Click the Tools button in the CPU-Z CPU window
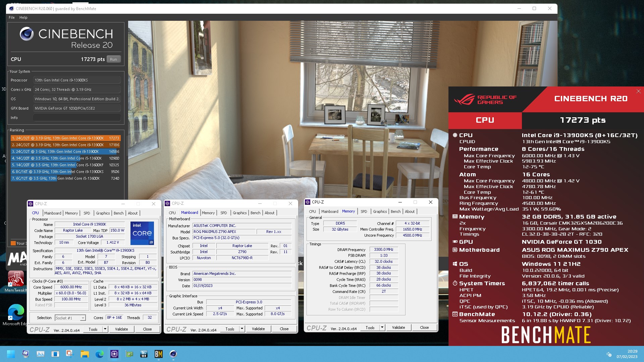This screenshot has width=644, height=362. coord(93,329)
